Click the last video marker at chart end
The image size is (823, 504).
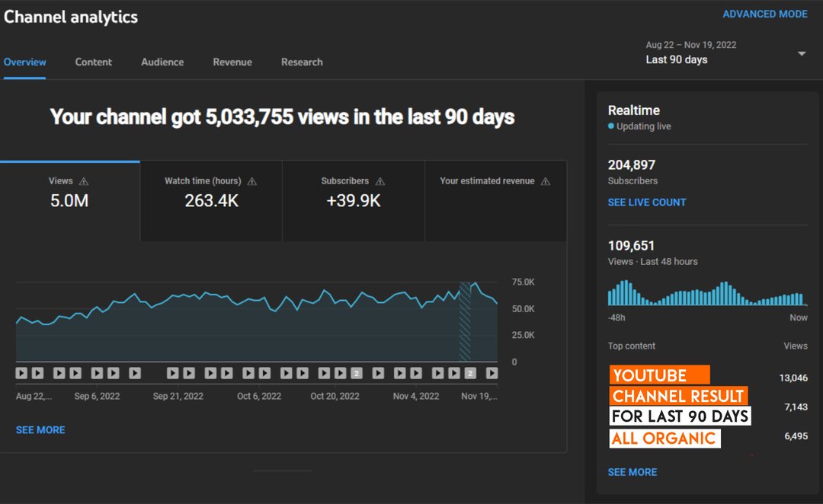pyautogui.click(x=492, y=373)
